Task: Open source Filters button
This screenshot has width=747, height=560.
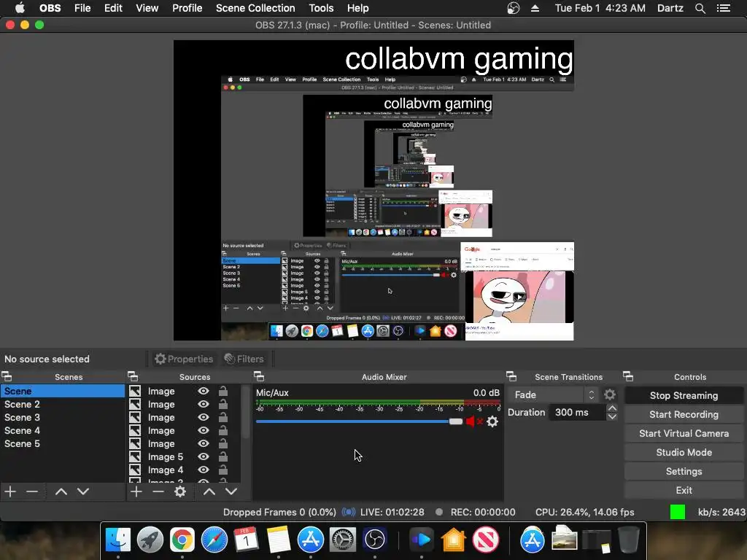Action: [244, 359]
